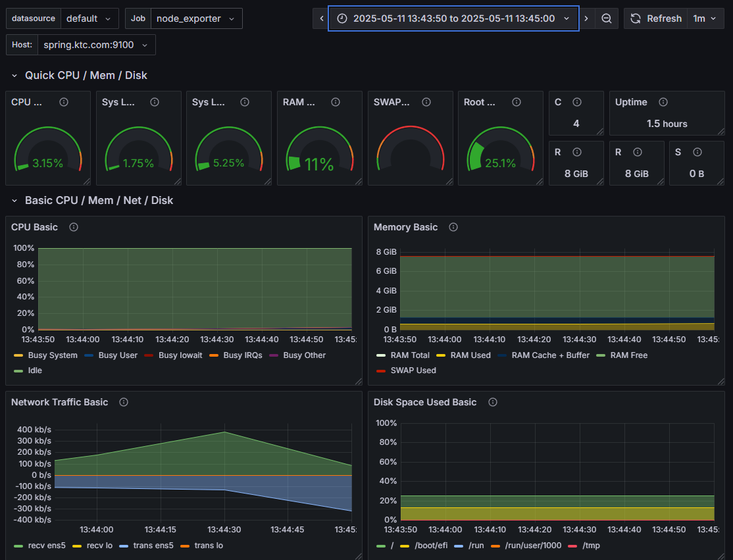The height and width of the screenshot is (560, 733).
Task: Click the Refresh button
Action: point(656,18)
